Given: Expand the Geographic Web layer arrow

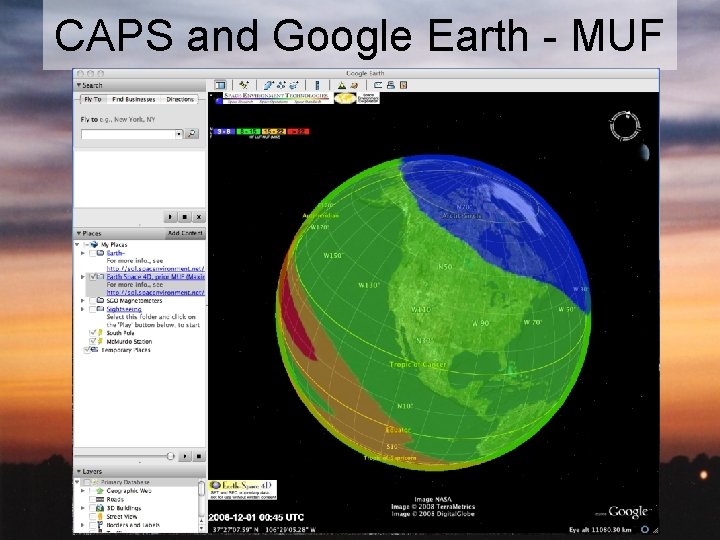Looking at the screenshot, I should (x=83, y=491).
